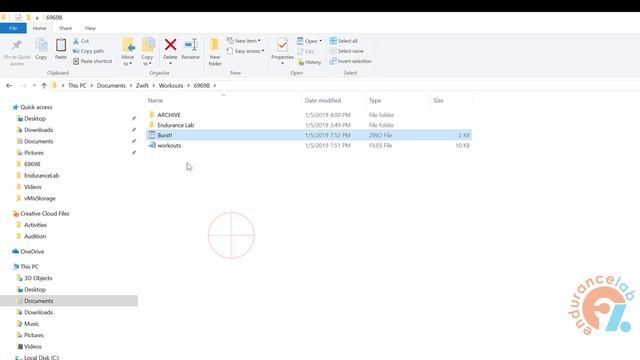Delete the selected Burst! file
The height and width of the screenshot is (360, 640).
(170, 51)
